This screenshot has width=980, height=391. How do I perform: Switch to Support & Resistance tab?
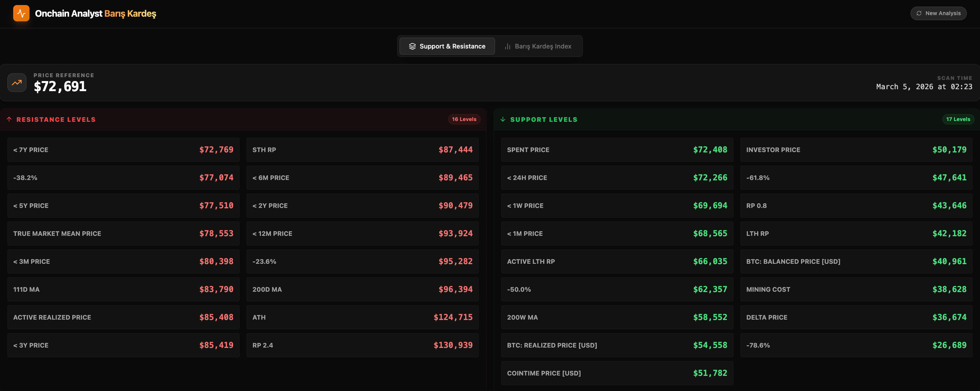point(447,47)
